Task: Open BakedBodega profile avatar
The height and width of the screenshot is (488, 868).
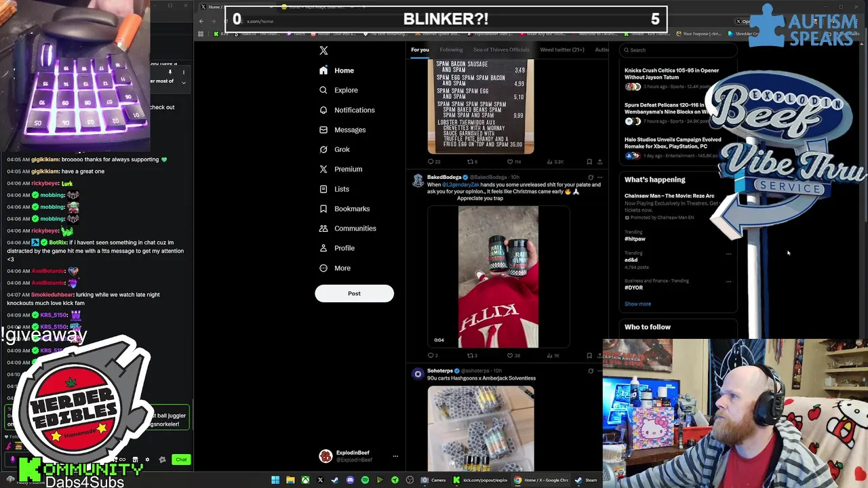Action: click(x=418, y=180)
